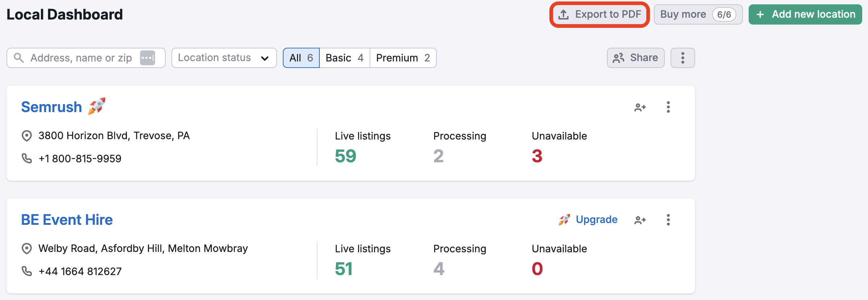This screenshot has width=868, height=300.
Task: Click the phone number +44 1664 812627
Action: pos(80,271)
